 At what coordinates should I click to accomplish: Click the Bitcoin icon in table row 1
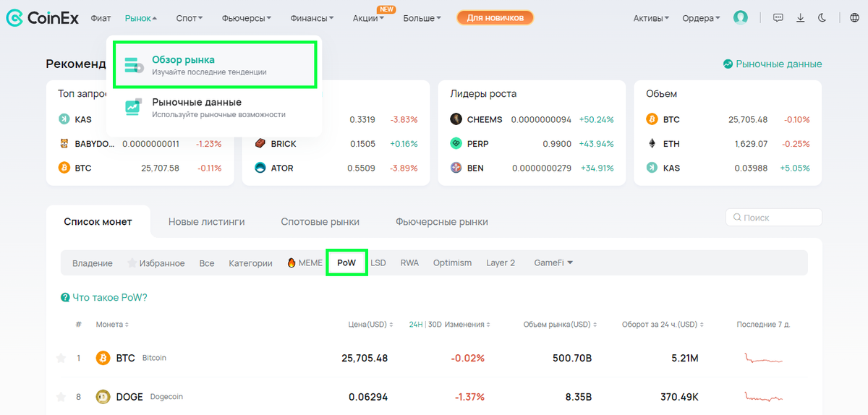point(103,358)
